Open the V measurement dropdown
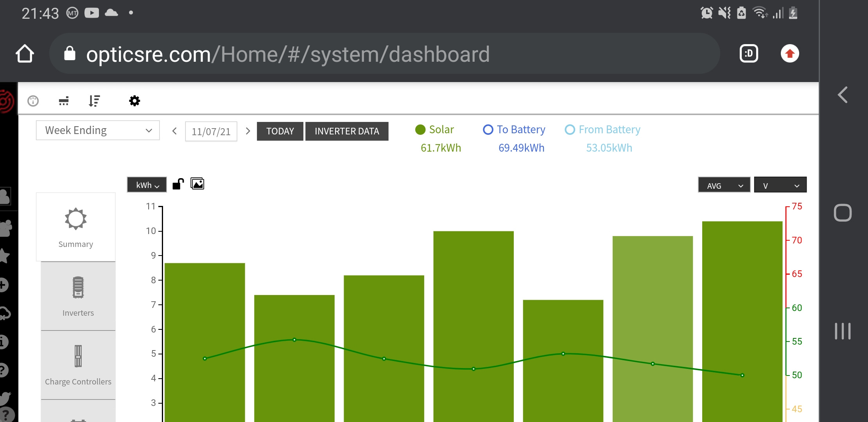The height and width of the screenshot is (422, 868). 780,185
